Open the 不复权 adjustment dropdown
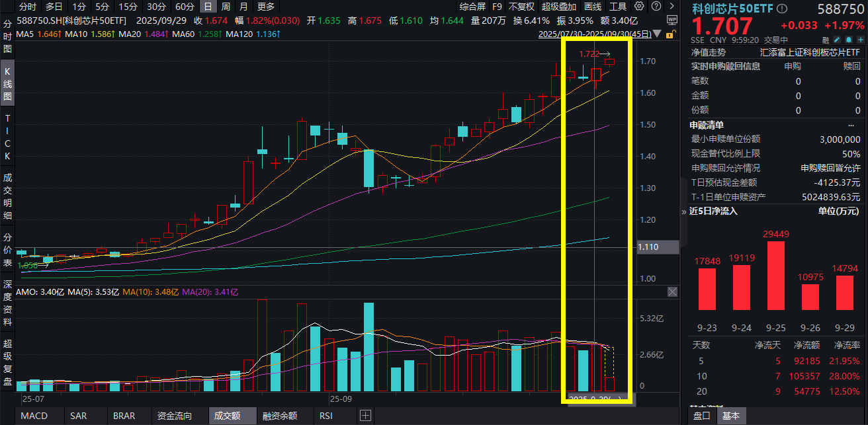868x425 pixels. pos(521,7)
